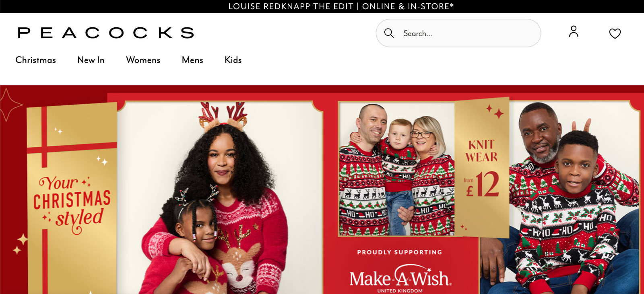Viewport: 644px width, 294px height.
Task: Click the Knitwear from £12 gold tag
Action: tap(482, 167)
